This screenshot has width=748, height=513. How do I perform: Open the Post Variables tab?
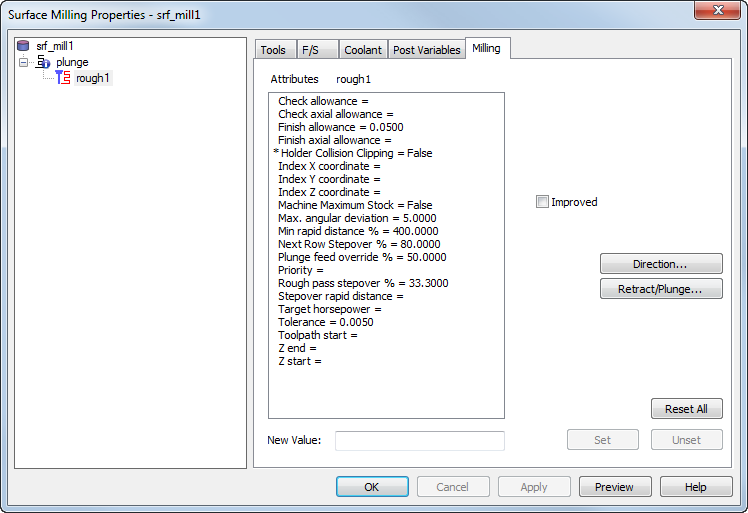[x=426, y=50]
